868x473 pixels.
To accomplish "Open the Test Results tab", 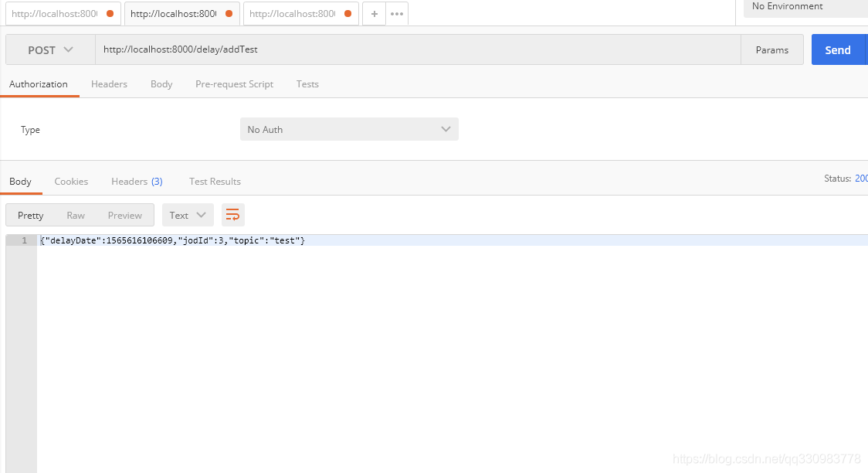I will pos(215,182).
